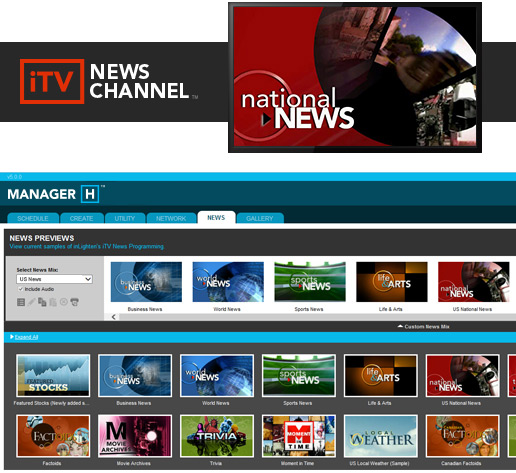Click the "Movie Archives" caption text
Screen dimensions: 516x473
(x=134, y=463)
